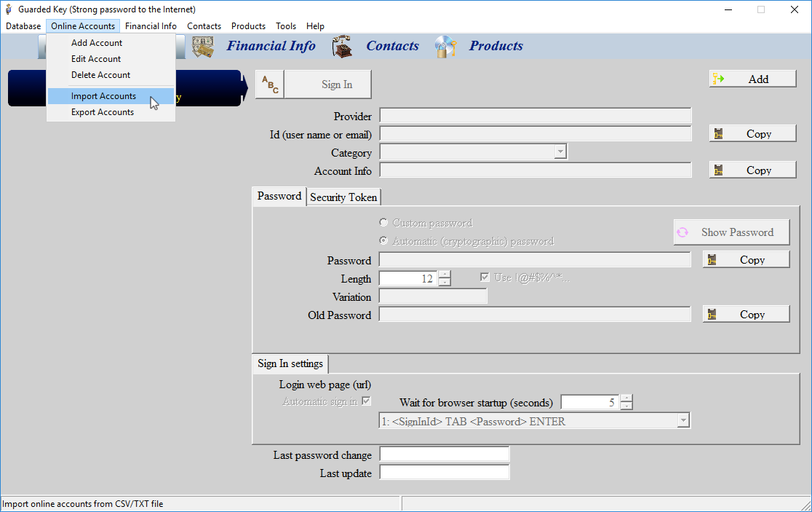
Task: Decrease browser startup wait seconds
Action: pyautogui.click(x=626, y=406)
